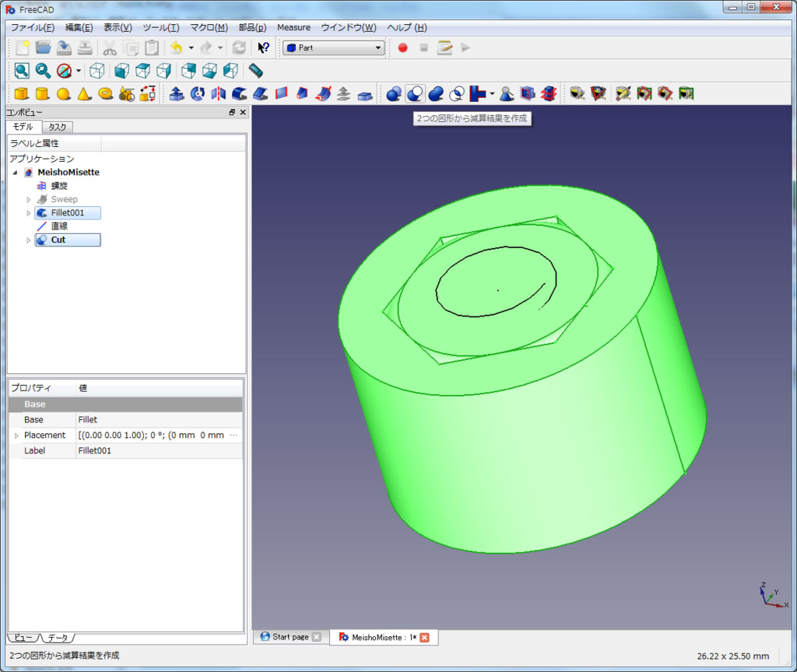Create a cone primitive
Viewport: 797px width, 672px height.
click(x=84, y=93)
